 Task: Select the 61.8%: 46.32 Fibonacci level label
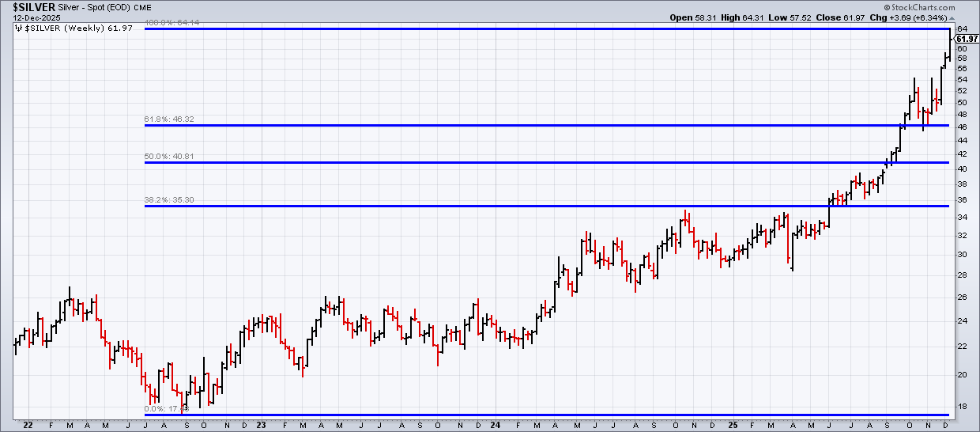click(169, 119)
